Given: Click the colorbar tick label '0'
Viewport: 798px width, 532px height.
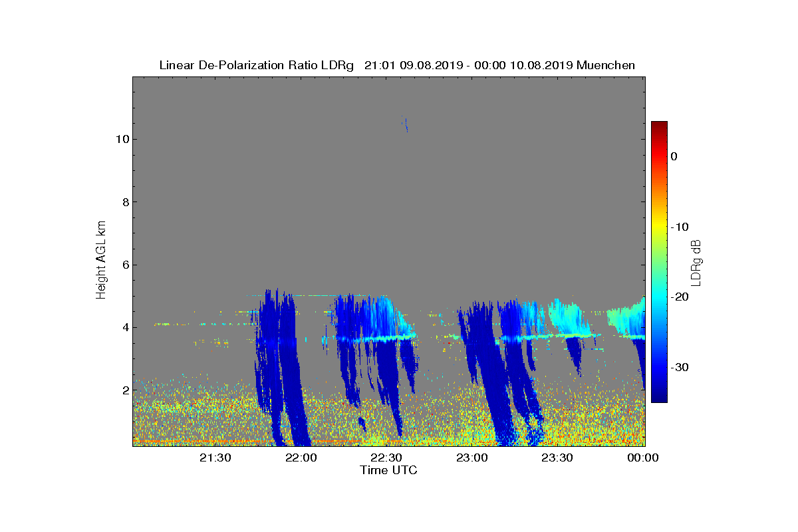Looking at the screenshot, I should click(674, 156).
